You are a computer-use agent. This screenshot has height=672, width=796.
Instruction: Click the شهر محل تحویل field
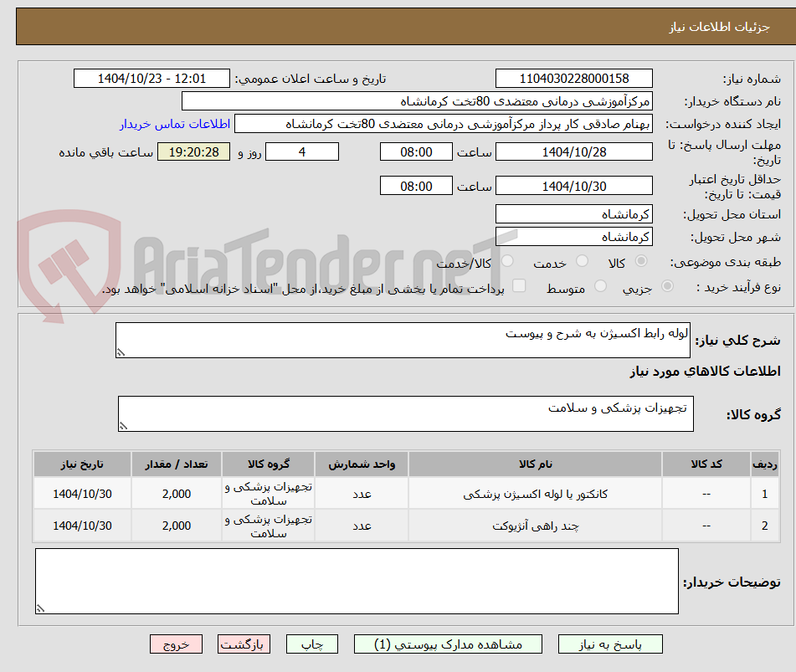coord(574,237)
